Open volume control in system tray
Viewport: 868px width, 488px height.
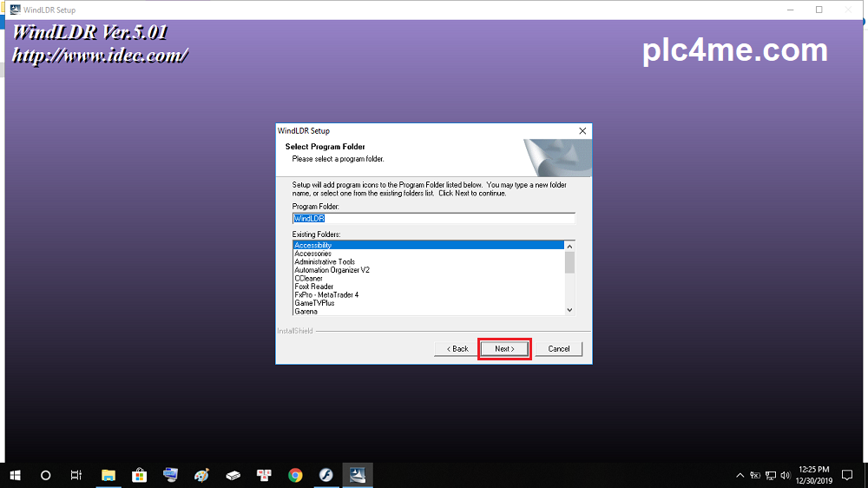pyautogui.click(x=785, y=475)
